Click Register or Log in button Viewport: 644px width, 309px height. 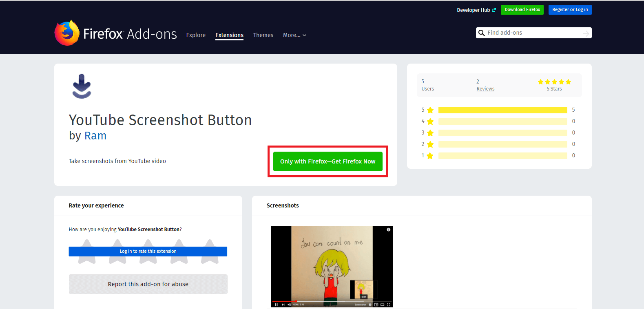coord(570,9)
